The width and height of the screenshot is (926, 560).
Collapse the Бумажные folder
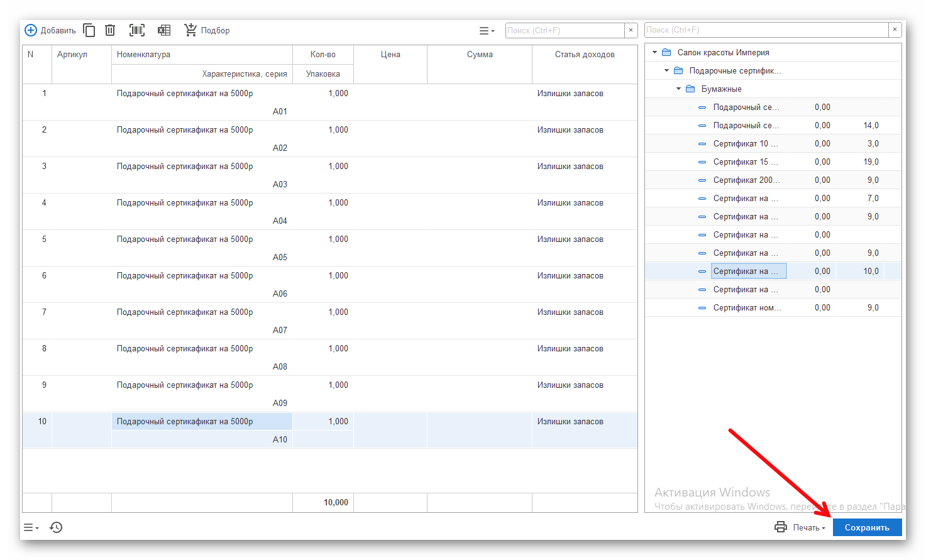click(678, 89)
